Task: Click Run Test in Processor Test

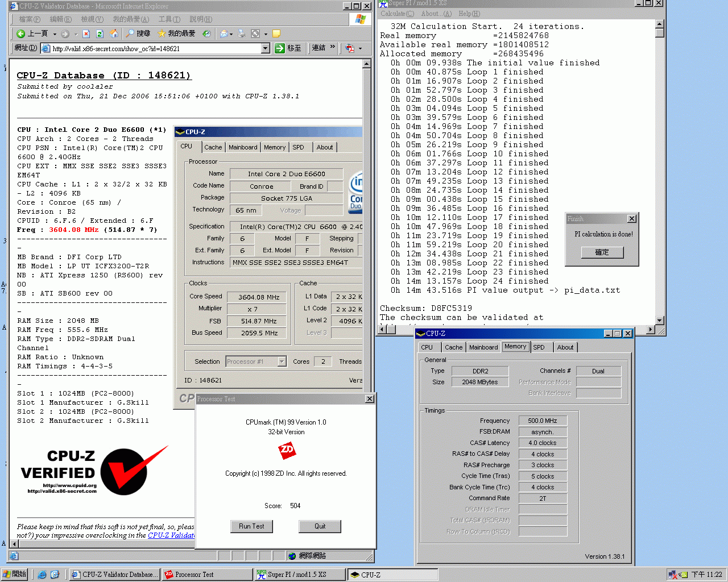Action: click(x=251, y=526)
